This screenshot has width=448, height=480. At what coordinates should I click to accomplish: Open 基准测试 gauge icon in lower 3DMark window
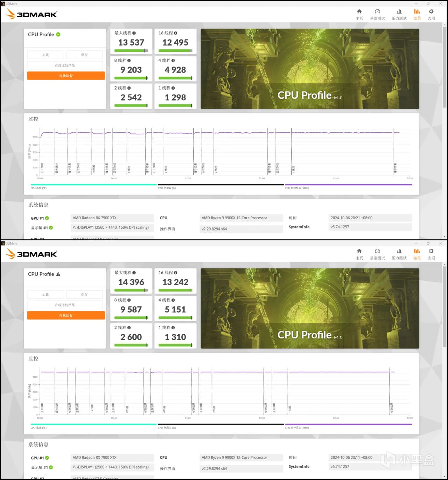(x=377, y=251)
